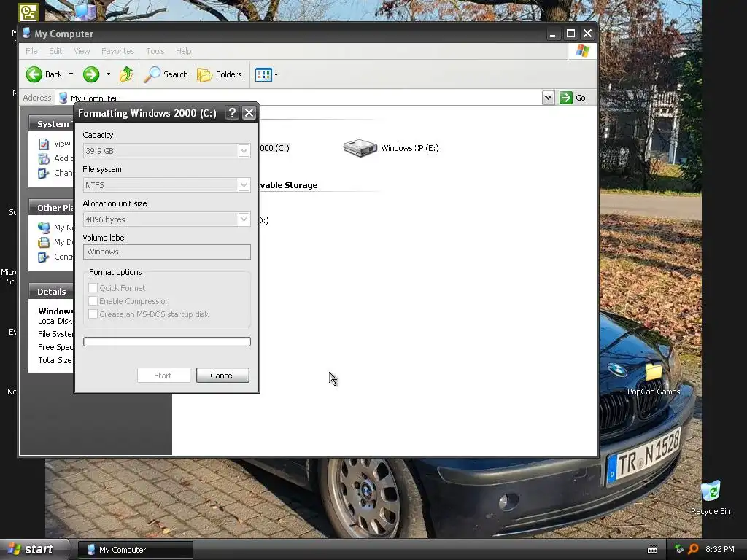Click the help question mark in Format dialog
747x560 pixels.
pos(232,113)
